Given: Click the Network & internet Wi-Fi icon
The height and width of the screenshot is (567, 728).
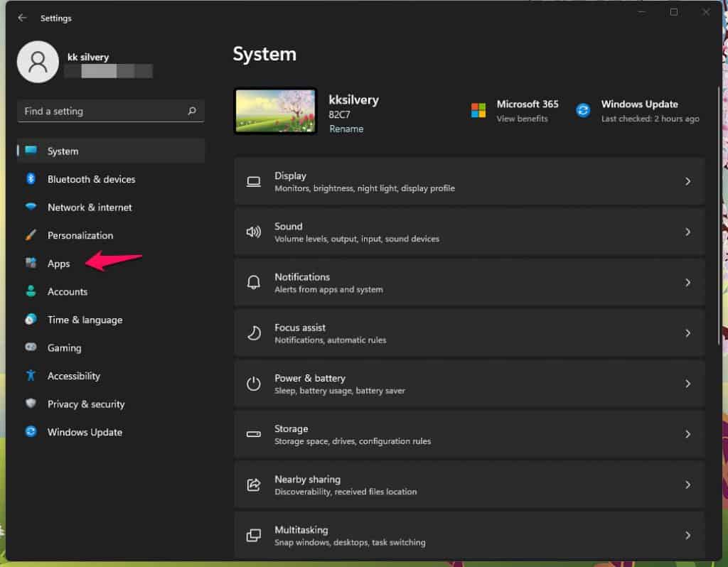Looking at the screenshot, I should click(31, 207).
